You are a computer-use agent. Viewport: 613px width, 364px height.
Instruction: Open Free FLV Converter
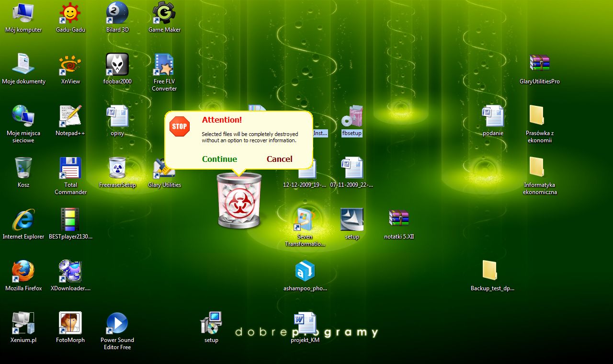click(x=164, y=64)
